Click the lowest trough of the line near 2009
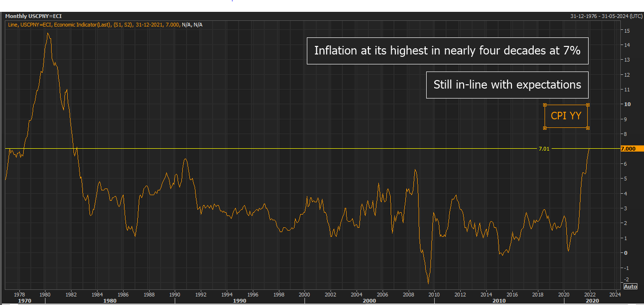Image resolution: width=644 pixels, height=305 pixels. coord(429,283)
